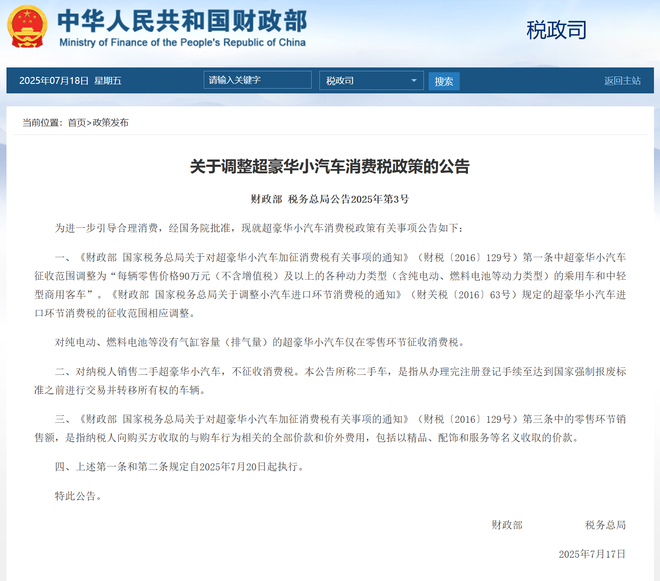The image size is (660, 581).
Task: Click the 税务总局 signature text
Action: (x=605, y=525)
